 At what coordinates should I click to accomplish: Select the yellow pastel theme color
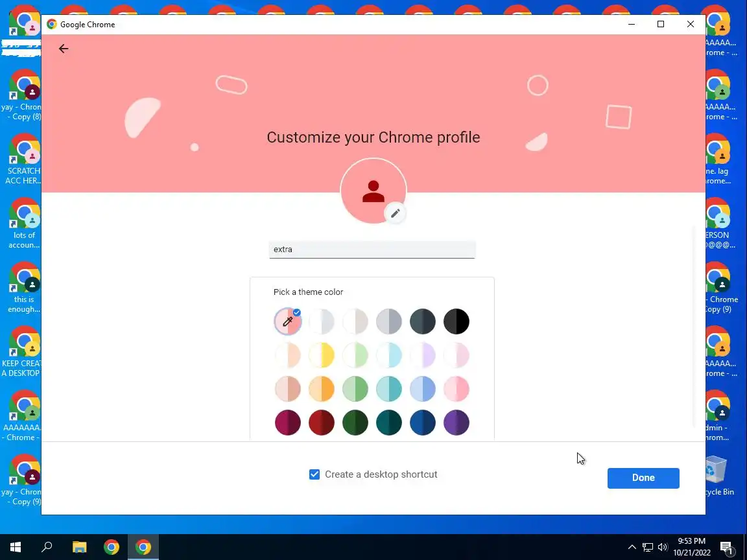(x=322, y=355)
